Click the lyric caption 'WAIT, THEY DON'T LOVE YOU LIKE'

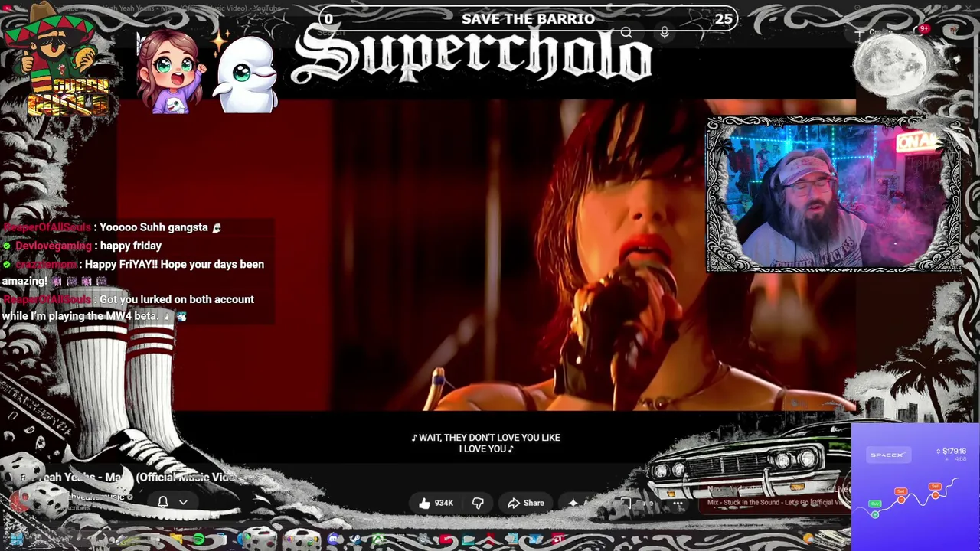486,438
